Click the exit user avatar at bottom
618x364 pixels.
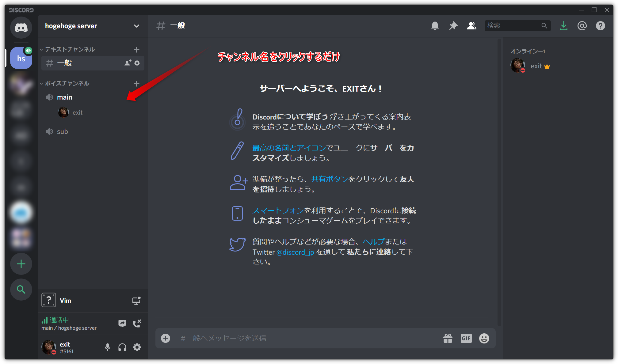pos(49,347)
